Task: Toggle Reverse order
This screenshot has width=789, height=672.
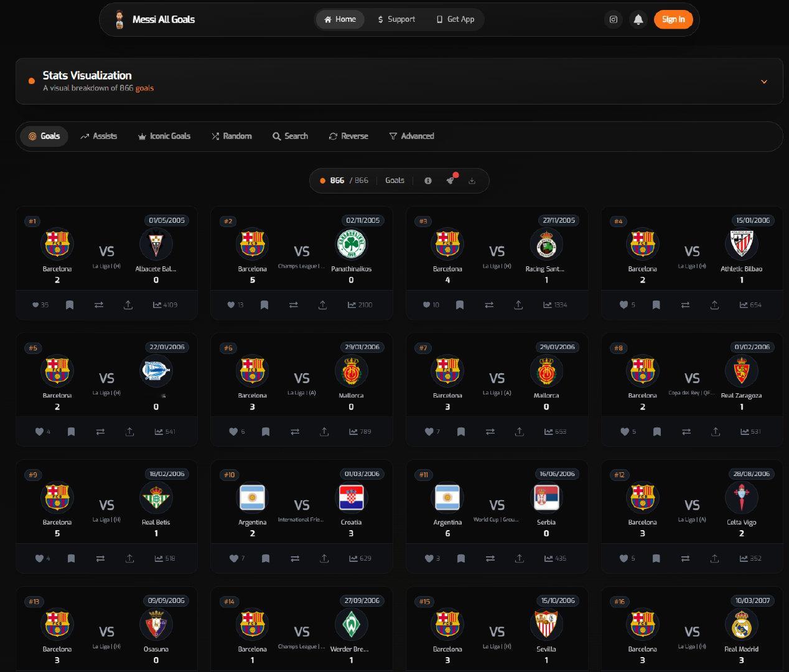Action: point(348,136)
